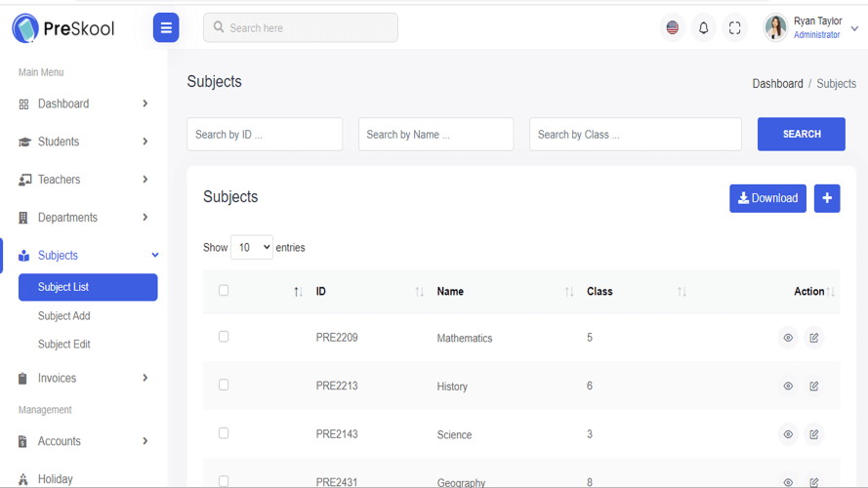Expand the Accounts menu chevron

[x=145, y=441]
